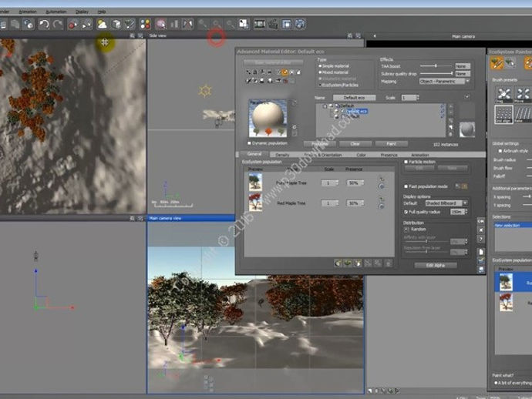Click the Paint button
The width and height of the screenshot is (532, 399).
(x=391, y=144)
